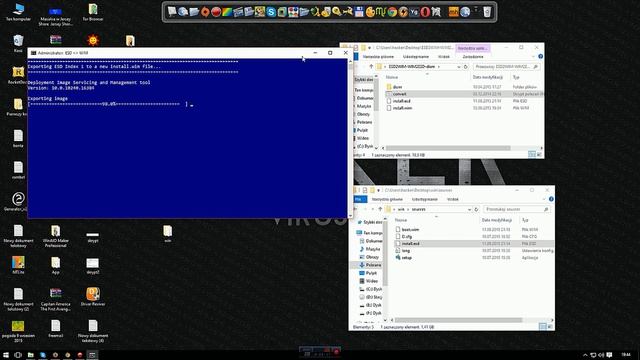
Task: Click the volume icon in the system tray
Action: coord(601,355)
